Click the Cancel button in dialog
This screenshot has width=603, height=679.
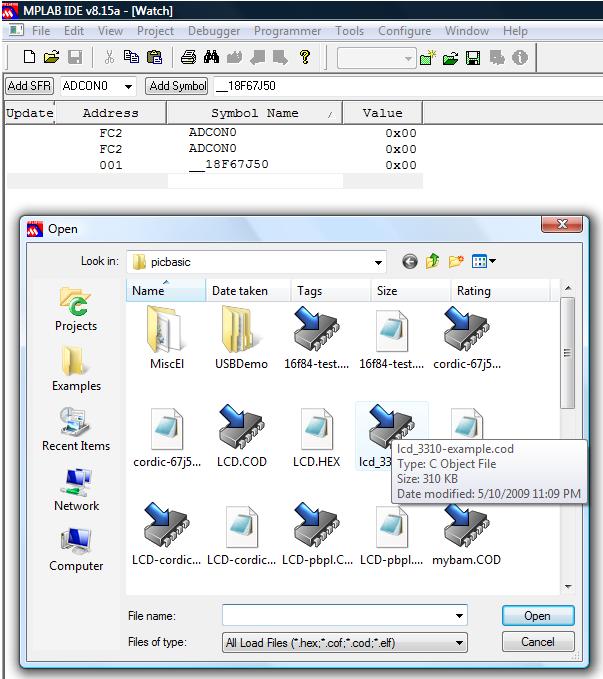[538, 641]
